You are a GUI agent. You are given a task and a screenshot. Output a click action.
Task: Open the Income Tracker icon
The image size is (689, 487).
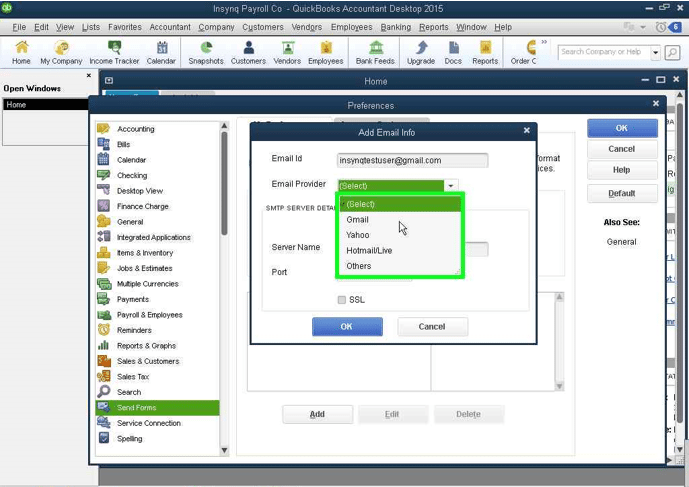tap(114, 52)
